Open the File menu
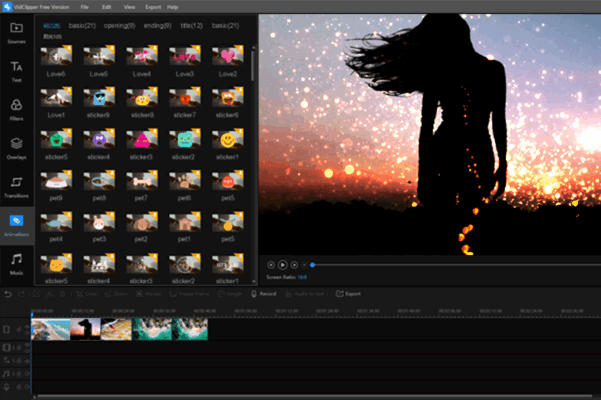This screenshot has width=601, height=400. click(85, 7)
